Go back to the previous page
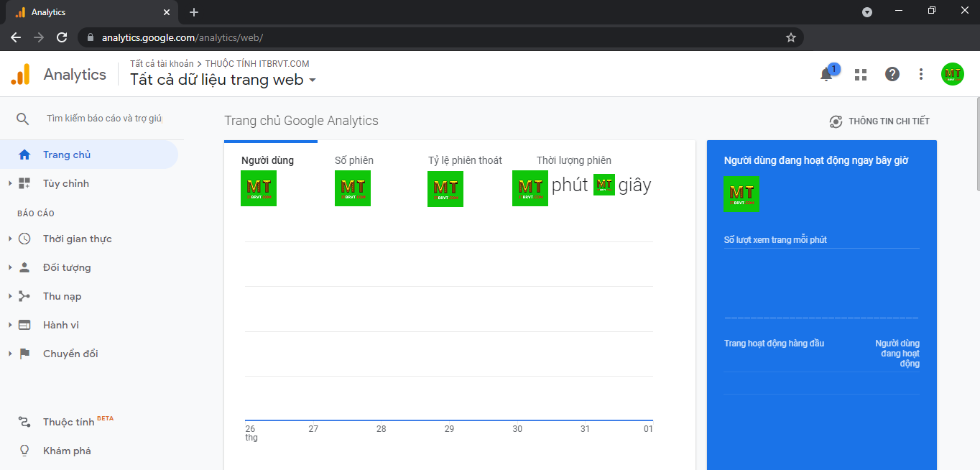980x470 pixels. point(16,37)
